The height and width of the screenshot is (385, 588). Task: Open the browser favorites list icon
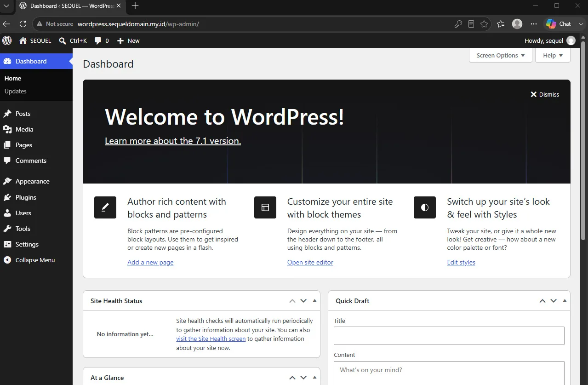501,24
